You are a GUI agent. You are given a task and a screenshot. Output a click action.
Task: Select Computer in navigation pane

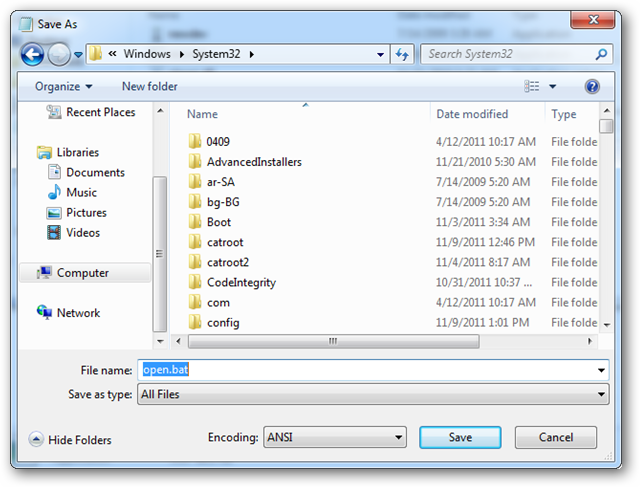pos(85,273)
